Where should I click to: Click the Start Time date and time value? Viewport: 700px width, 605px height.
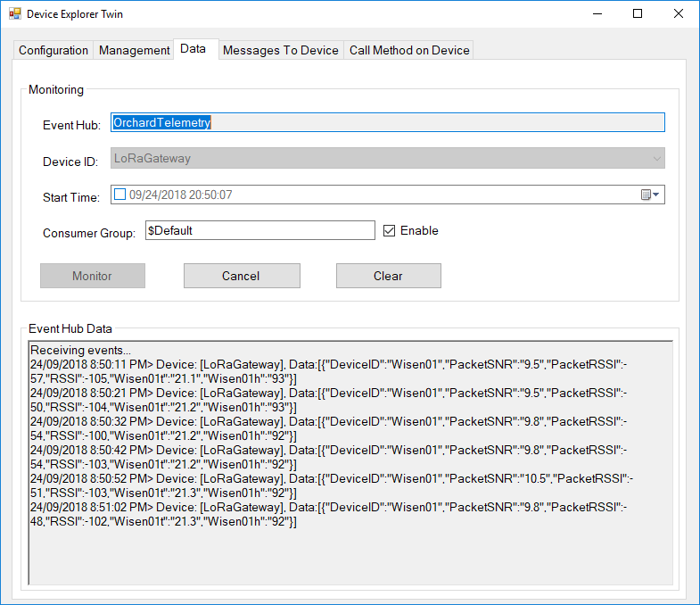[181, 195]
